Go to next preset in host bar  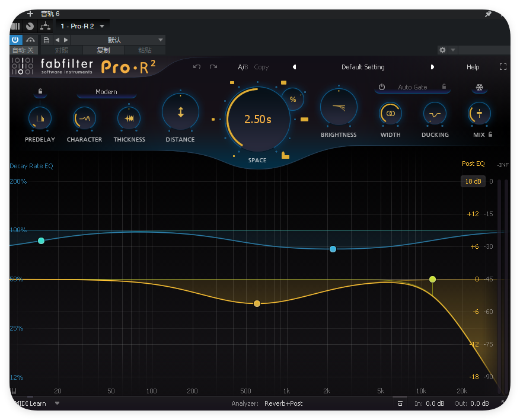66,40
